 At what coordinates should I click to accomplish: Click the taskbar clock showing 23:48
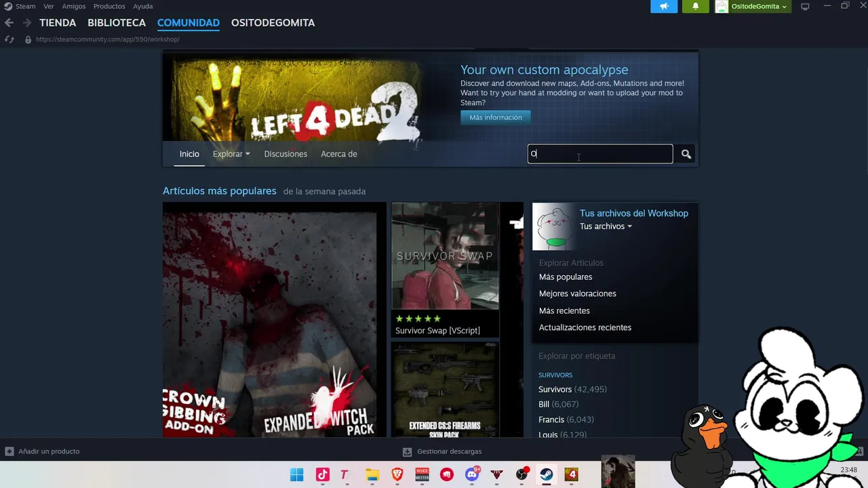click(x=849, y=470)
